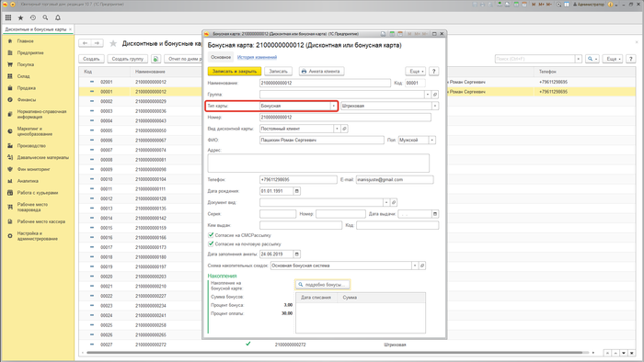Click the Адрес text area
This screenshot has width=644, height=362.
click(x=318, y=164)
